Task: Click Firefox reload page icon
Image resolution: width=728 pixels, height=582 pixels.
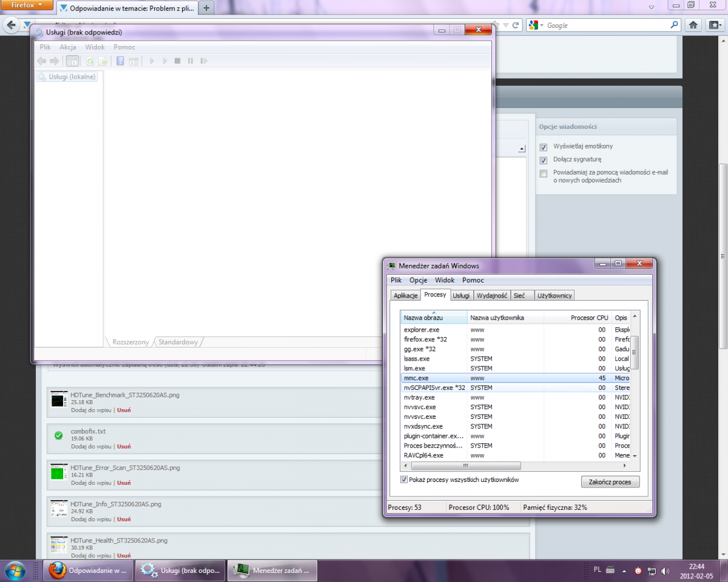Action: [516, 25]
